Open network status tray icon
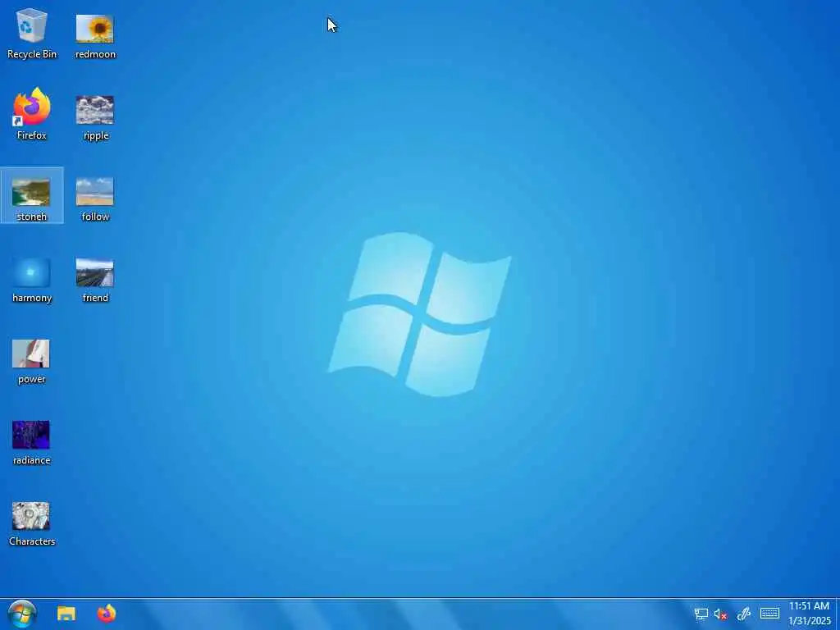840x630 pixels. [701, 614]
